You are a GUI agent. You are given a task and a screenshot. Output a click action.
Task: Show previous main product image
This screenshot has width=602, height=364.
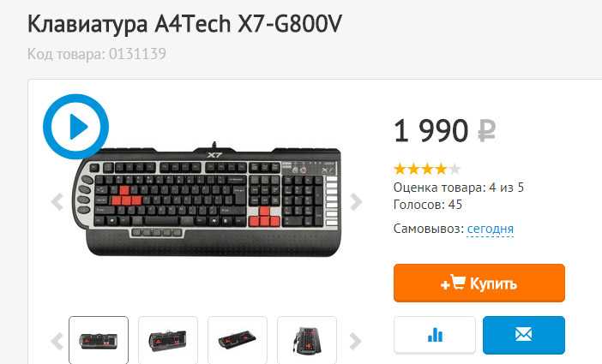tap(57, 202)
